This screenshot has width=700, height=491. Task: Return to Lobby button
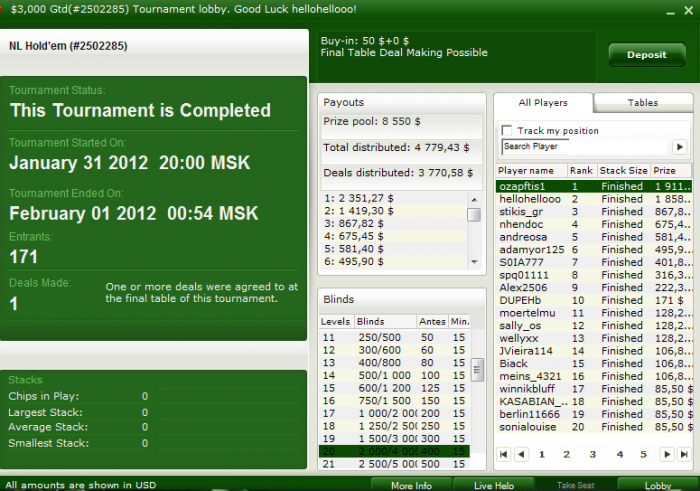658,485
